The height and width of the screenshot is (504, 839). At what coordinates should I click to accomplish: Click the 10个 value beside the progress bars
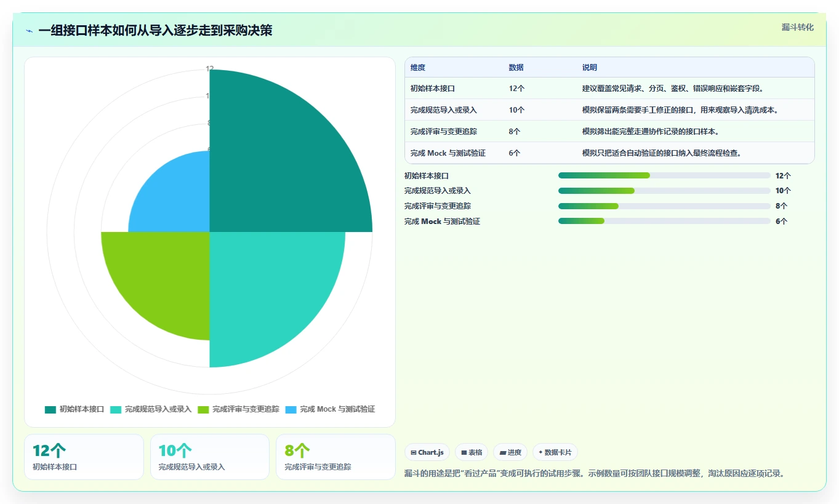784,191
